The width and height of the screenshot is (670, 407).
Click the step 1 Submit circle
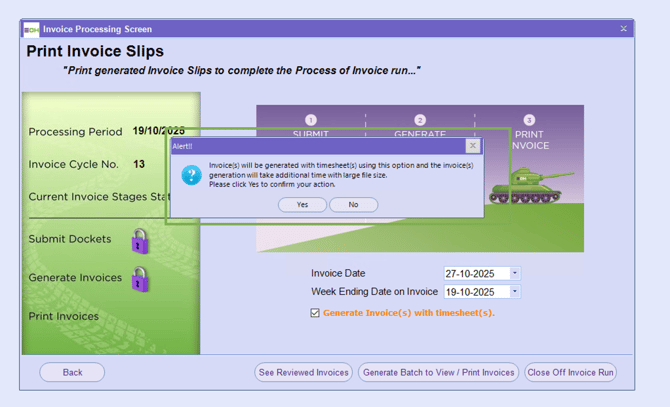[310, 120]
